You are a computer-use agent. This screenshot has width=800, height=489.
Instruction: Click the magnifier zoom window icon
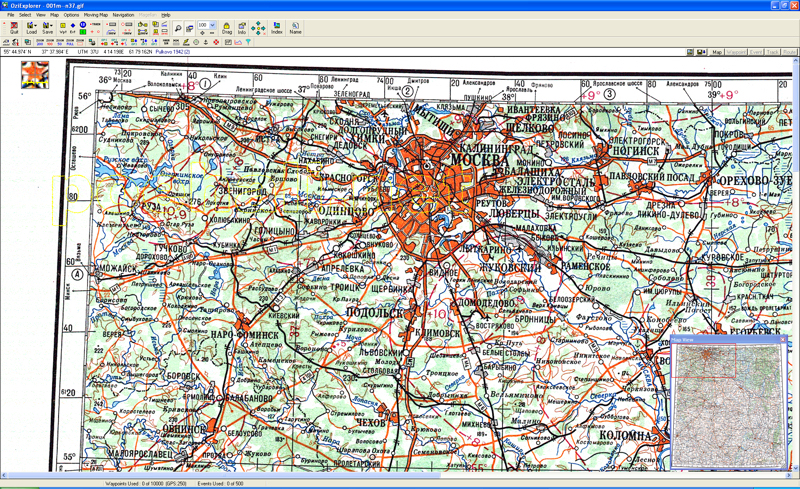coord(178,28)
